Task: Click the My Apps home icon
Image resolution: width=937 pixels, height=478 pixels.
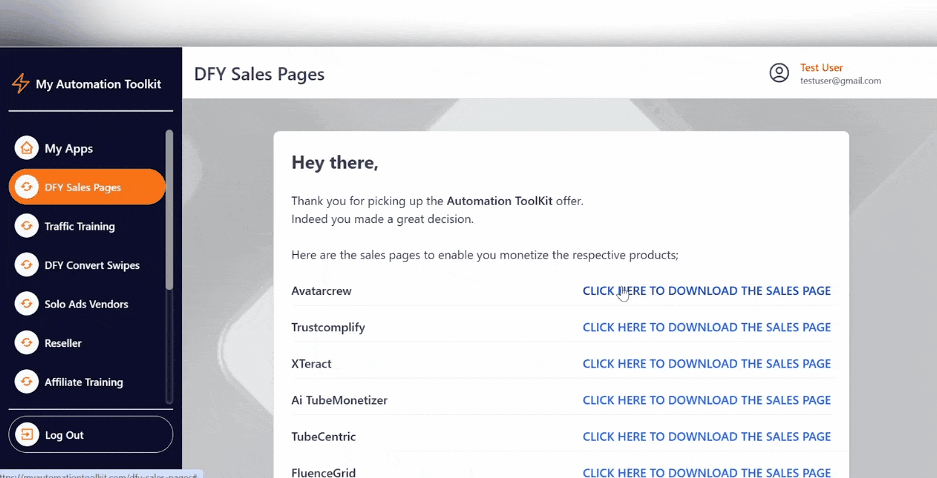Action: (x=26, y=148)
